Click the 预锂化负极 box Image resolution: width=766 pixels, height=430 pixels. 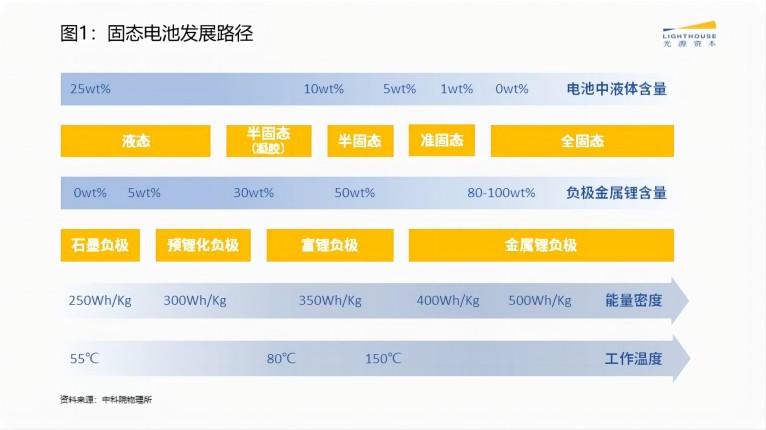point(203,245)
